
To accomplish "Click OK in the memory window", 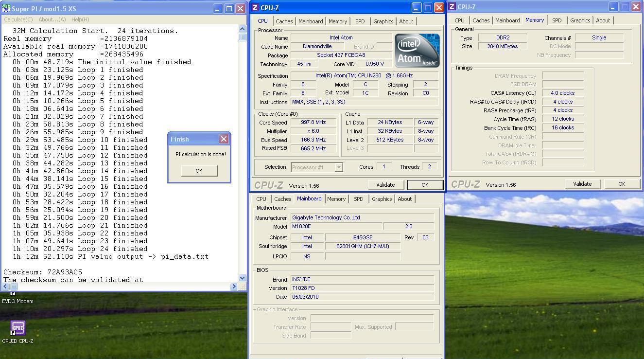I will pyautogui.click(x=622, y=184).
